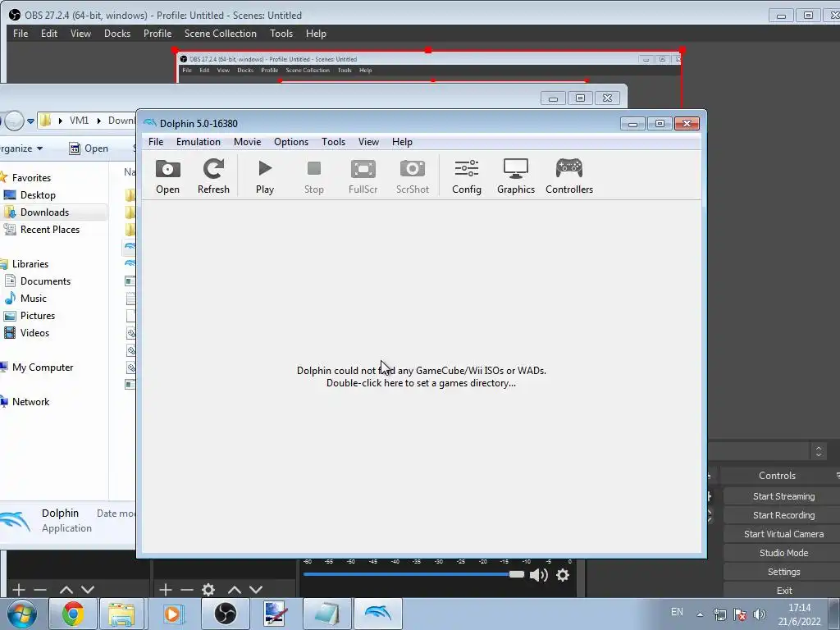Click the set games directory message
Viewport: 840px width, 630px height.
point(422,377)
